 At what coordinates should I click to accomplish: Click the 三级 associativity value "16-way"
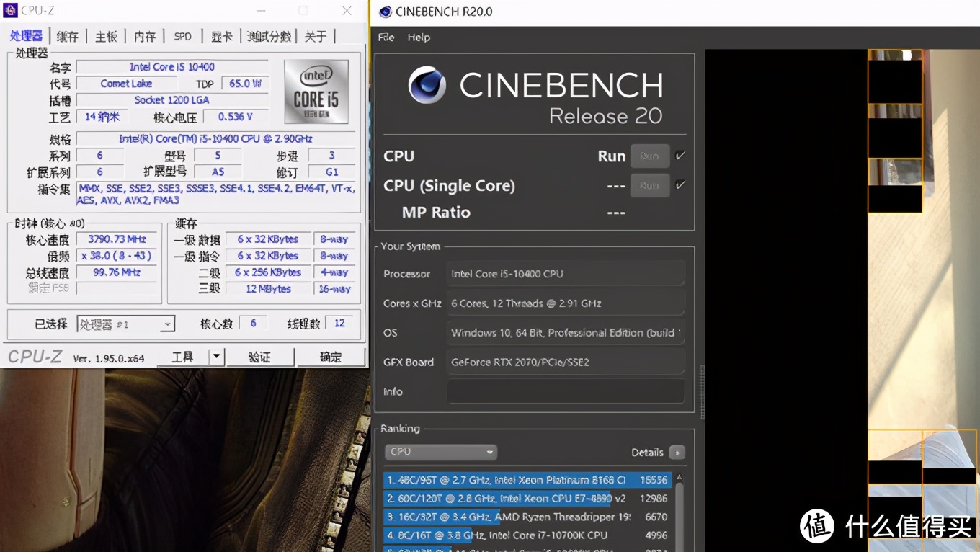334,289
